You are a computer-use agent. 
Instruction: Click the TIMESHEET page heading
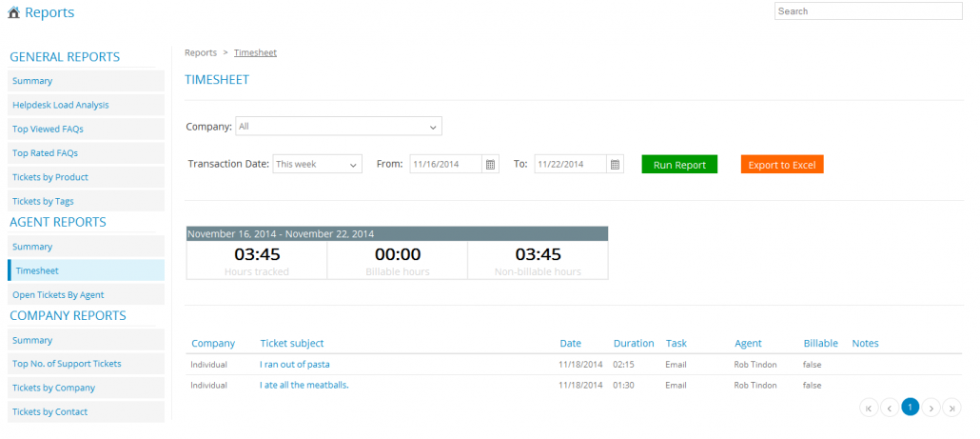[217, 79]
